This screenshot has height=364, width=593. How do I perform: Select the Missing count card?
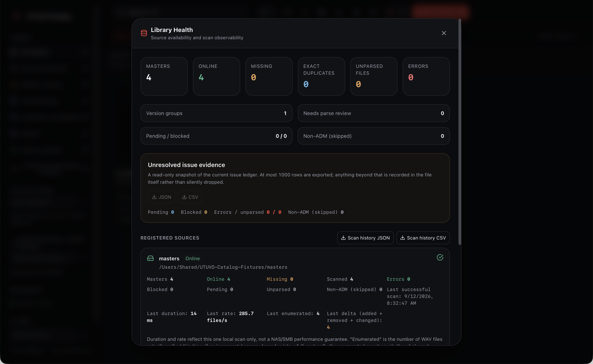269,76
